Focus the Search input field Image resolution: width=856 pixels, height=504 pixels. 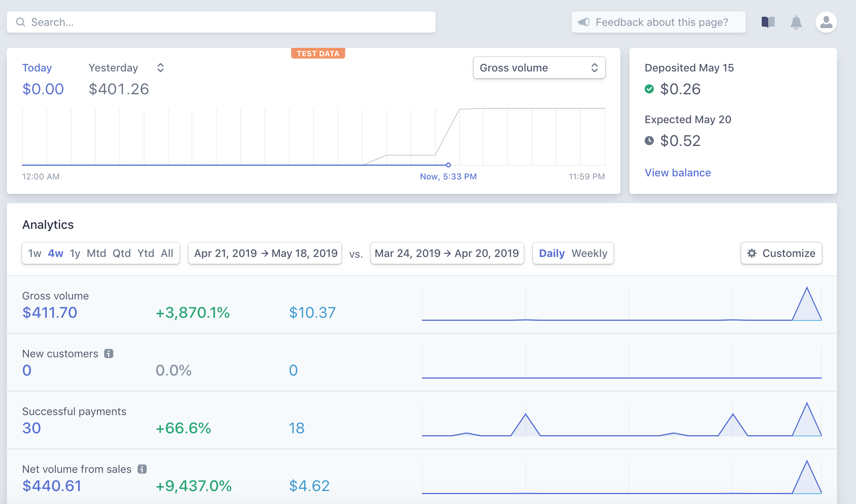point(228,22)
